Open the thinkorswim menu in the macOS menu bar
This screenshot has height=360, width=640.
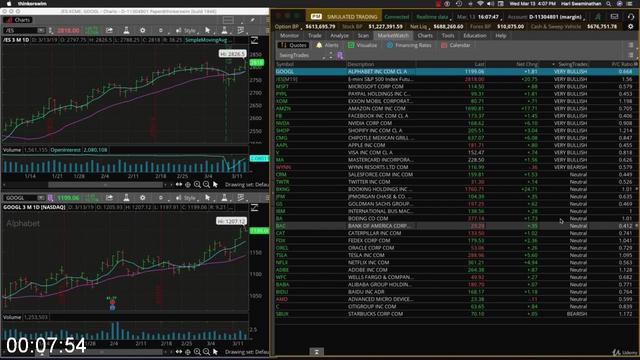pyautogui.click(x=32, y=4)
